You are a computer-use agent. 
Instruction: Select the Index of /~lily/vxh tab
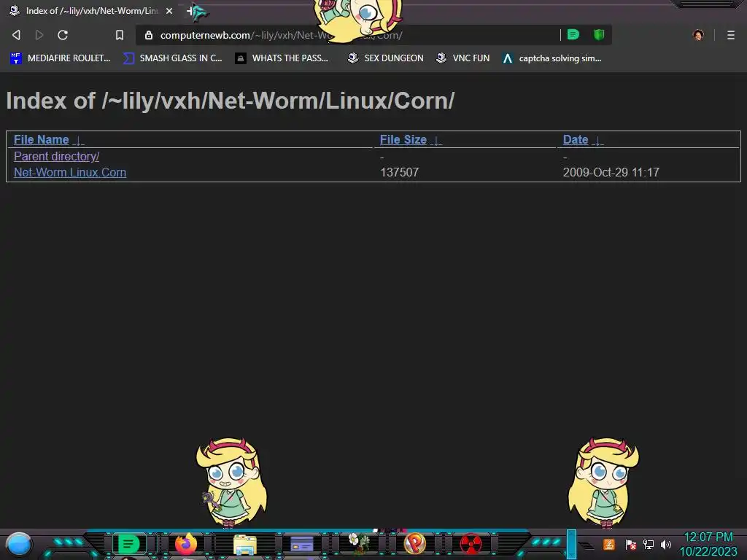coord(90,10)
